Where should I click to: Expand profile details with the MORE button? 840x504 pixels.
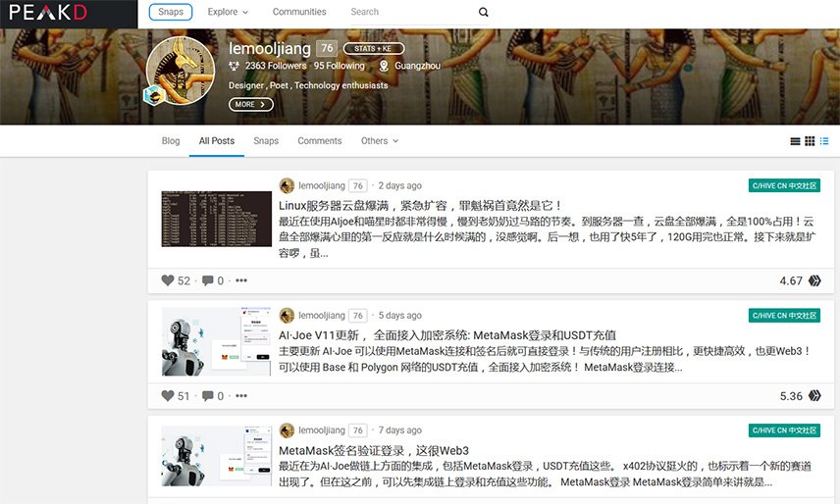pos(250,104)
